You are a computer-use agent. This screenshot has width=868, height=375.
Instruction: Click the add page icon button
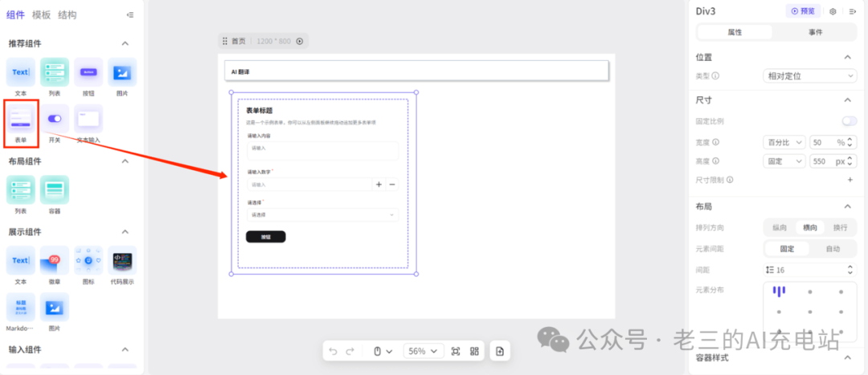[x=500, y=351]
